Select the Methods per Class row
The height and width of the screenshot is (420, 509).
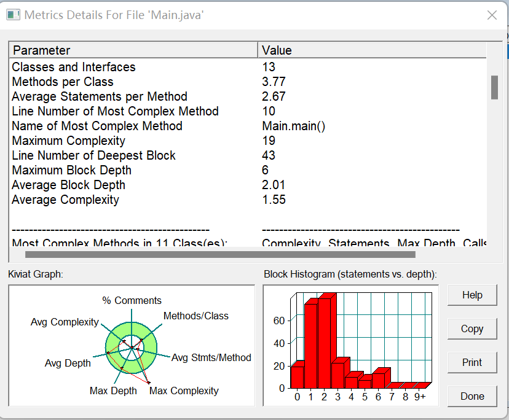248,82
